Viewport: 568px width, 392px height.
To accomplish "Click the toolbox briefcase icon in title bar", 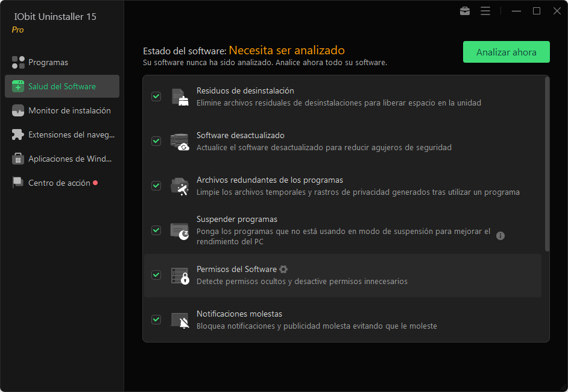I will coord(464,11).
